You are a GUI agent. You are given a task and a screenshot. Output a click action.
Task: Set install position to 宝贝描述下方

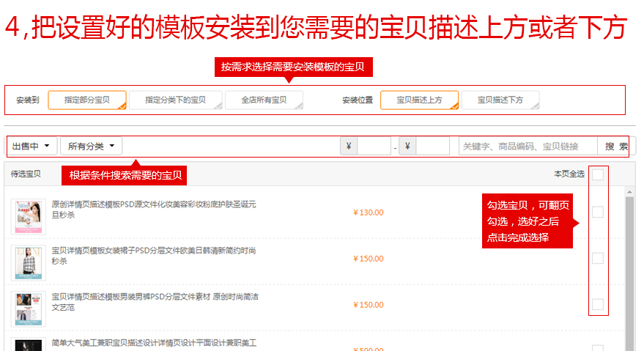[x=500, y=100]
